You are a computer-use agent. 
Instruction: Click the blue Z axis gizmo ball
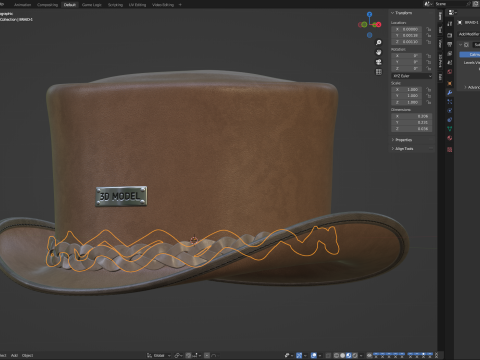tap(369, 14)
